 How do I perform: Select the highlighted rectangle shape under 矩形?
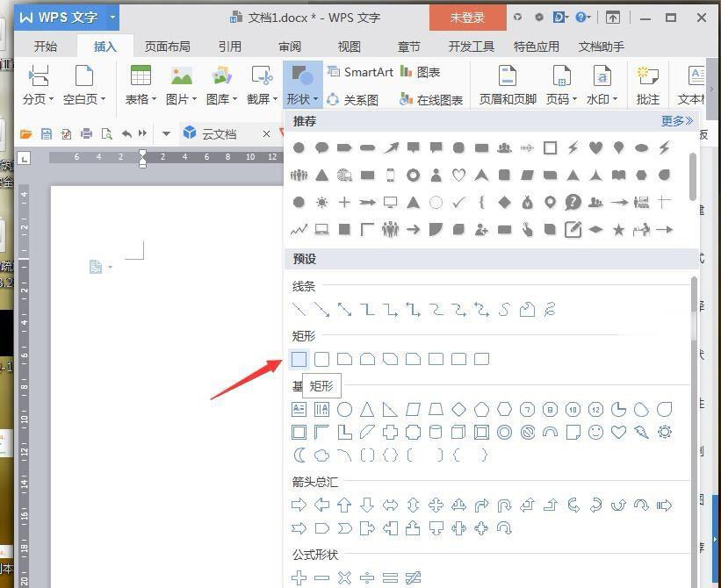click(x=299, y=358)
